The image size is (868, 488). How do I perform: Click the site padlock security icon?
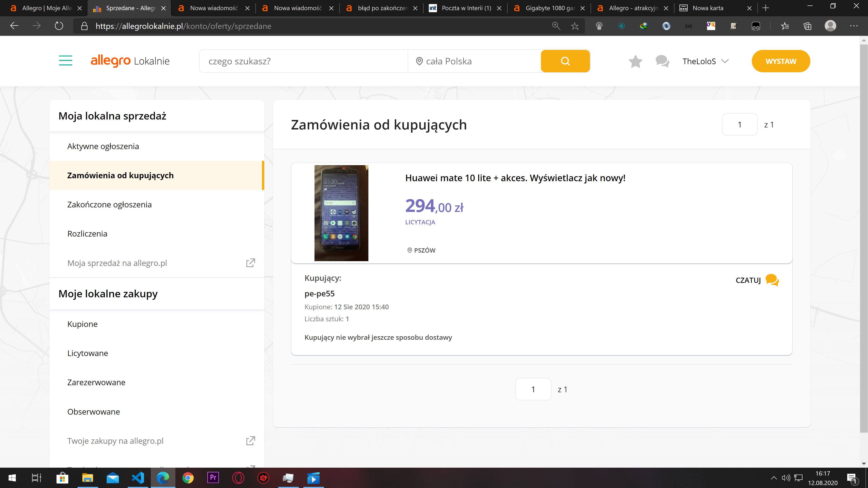84,26
